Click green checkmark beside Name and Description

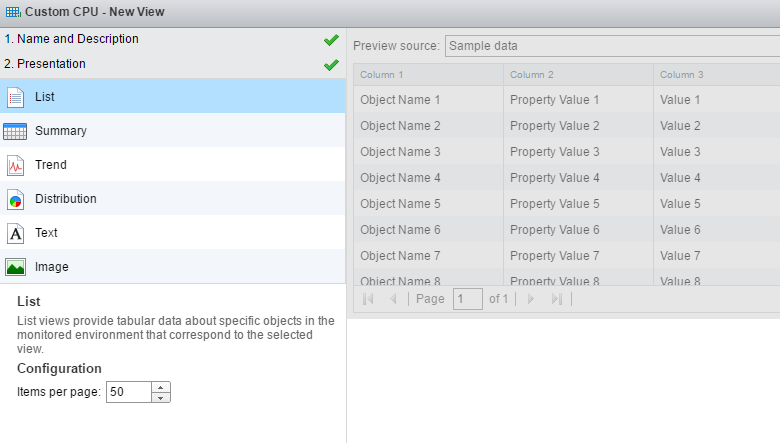332,40
